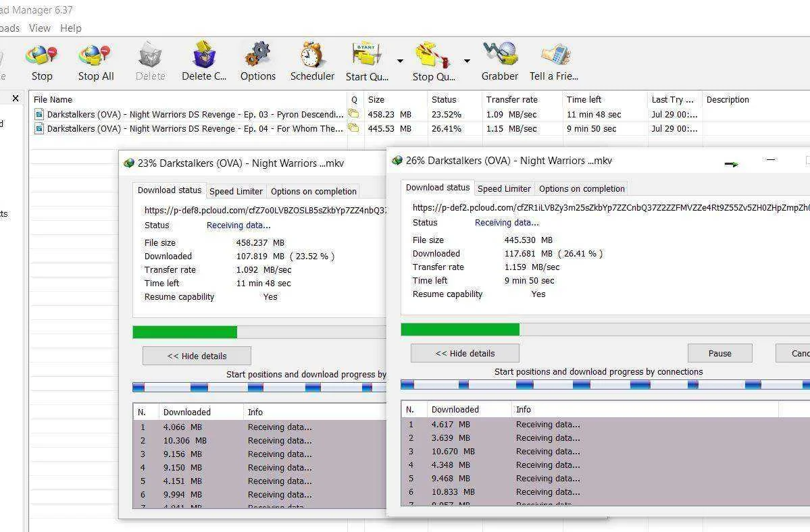
Task: Open the View menu
Action: 40,28
